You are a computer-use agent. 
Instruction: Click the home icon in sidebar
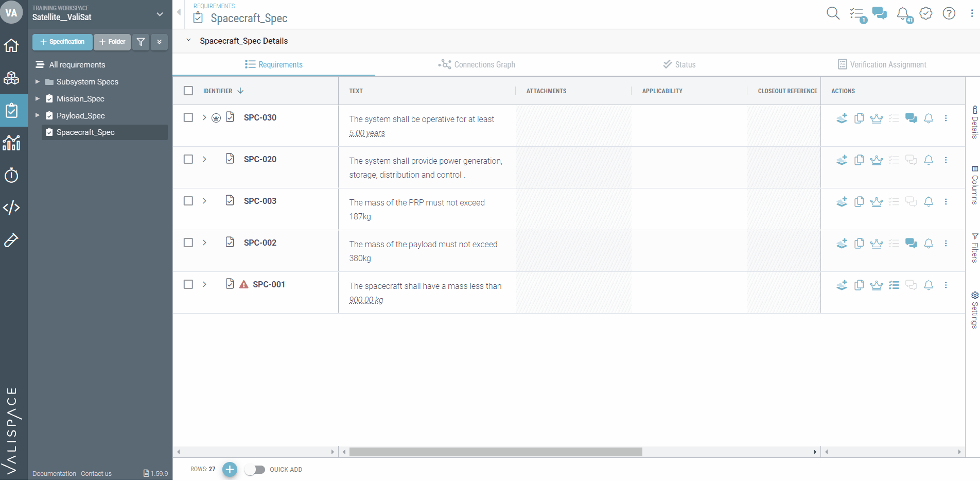click(x=11, y=46)
